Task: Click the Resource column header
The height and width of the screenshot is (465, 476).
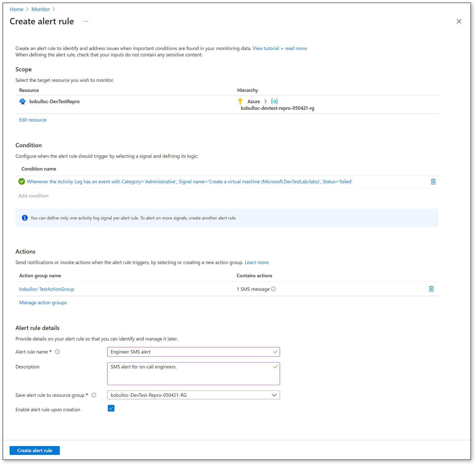Action: (x=29, y=90)
